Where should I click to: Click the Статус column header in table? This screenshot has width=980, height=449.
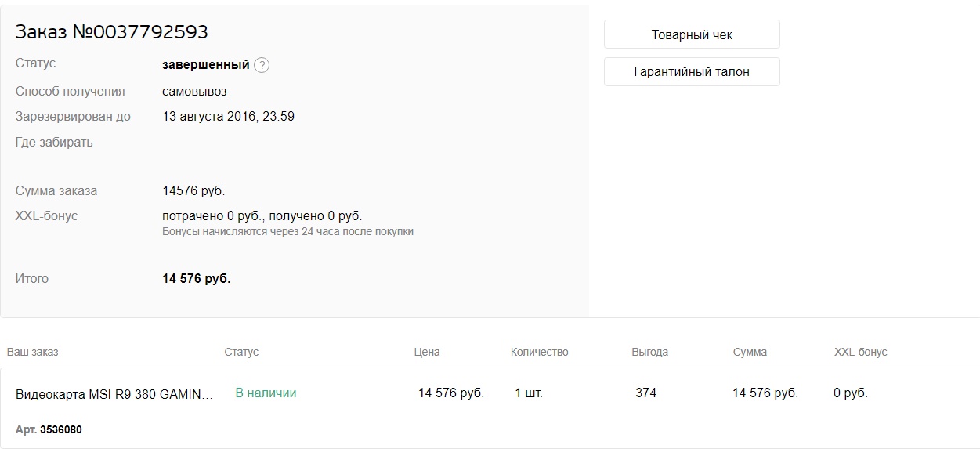pyautogui.click(x=241, y=352)
